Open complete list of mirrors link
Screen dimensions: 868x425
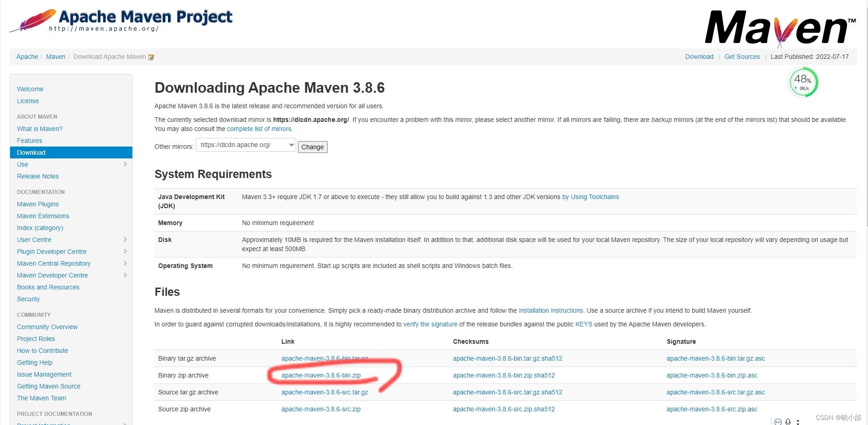coord(260,129)
